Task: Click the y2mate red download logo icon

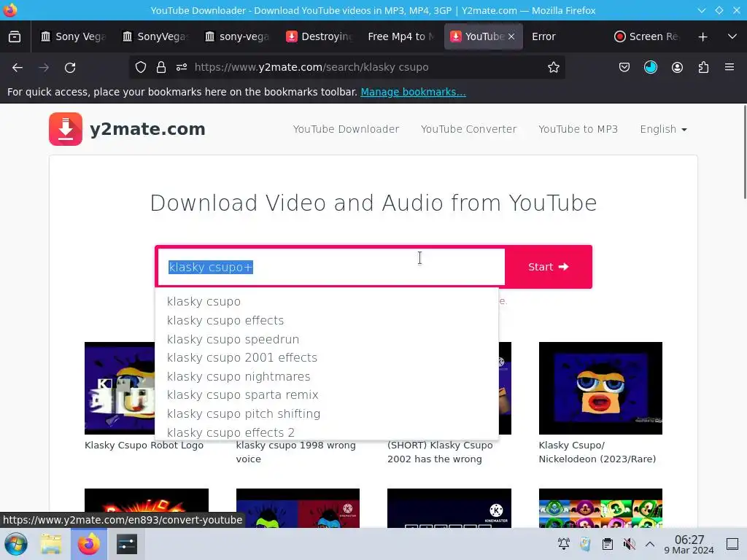Action: click(x=65, y=129)
